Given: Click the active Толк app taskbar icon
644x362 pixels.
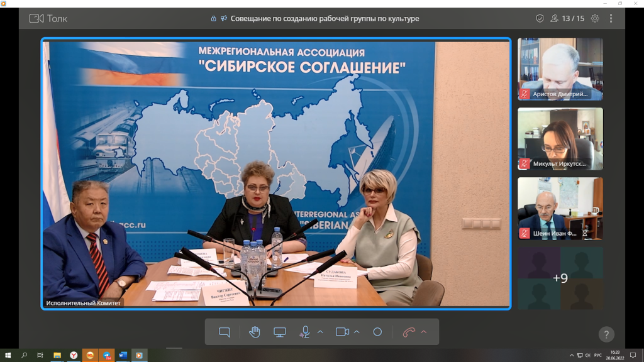Looking at the screenshot, I should 139,356.
